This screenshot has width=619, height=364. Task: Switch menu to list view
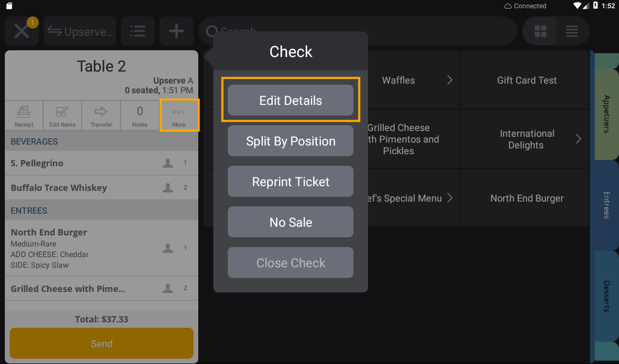coord(572,31)
